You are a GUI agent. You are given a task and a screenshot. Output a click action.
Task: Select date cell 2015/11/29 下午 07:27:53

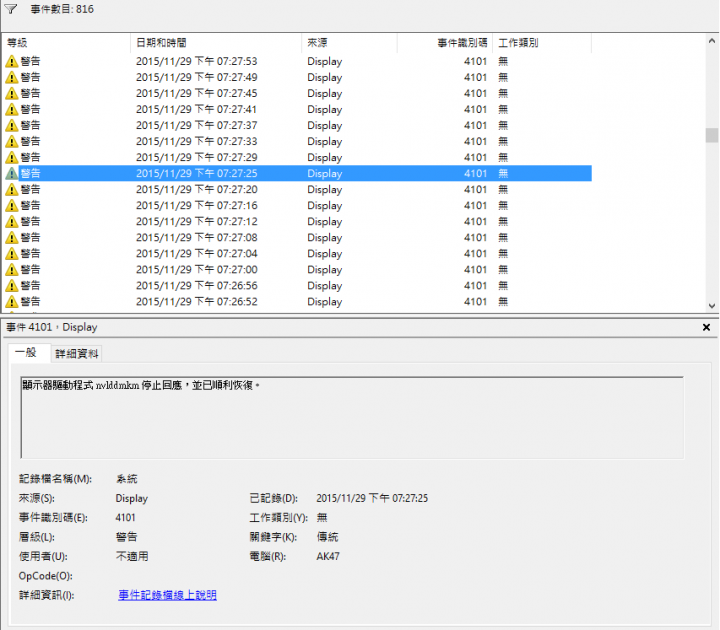pos(197,61)
